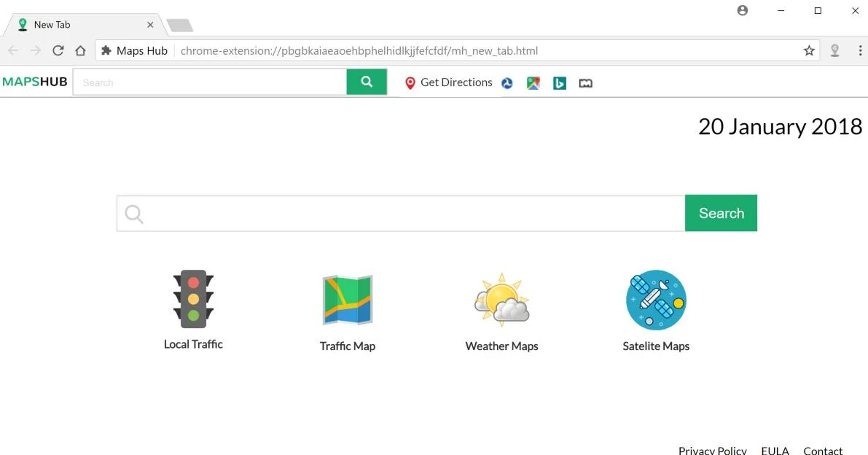Click the green Search button
This screenshot has height=455, width=868.
[x=721, y=213]
